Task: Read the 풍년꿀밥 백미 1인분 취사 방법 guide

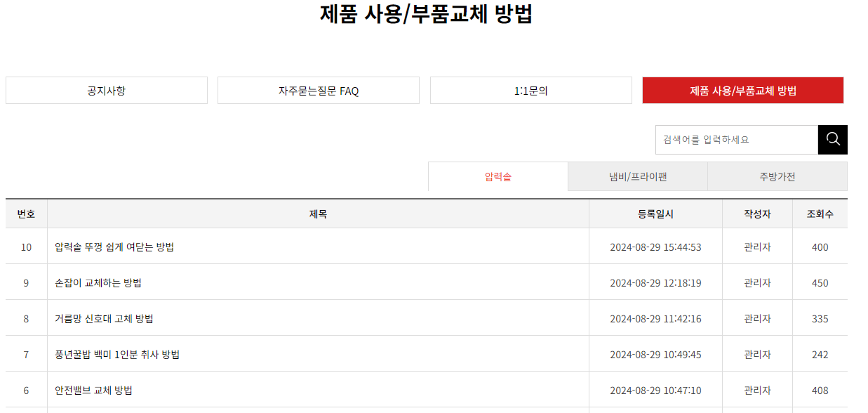Action: [118, 354]
